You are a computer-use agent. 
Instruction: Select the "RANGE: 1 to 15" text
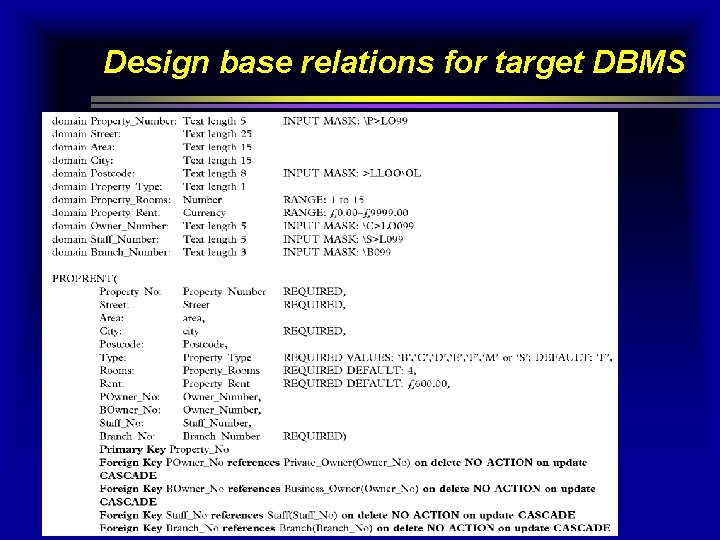(323, 200)
